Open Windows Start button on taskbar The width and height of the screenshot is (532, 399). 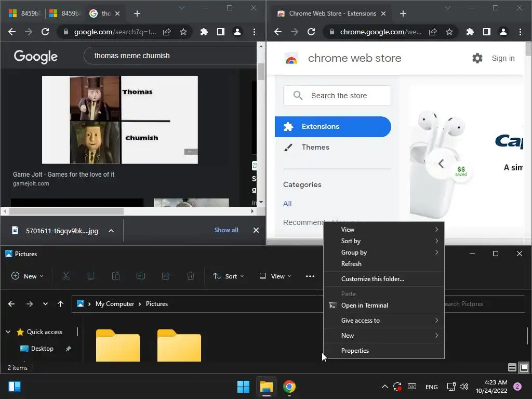coord(243,387)
